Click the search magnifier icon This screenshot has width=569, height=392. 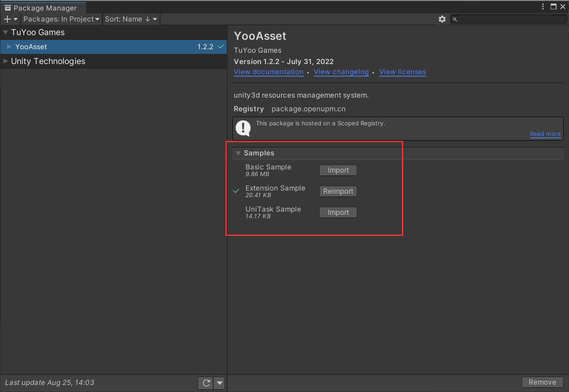tap(455, 19)
